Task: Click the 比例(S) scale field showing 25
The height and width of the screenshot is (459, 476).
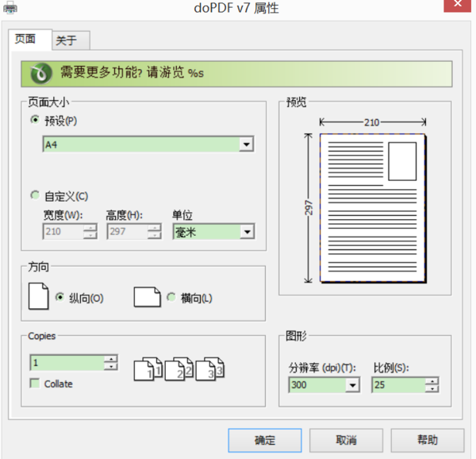Action: (398, 385)
